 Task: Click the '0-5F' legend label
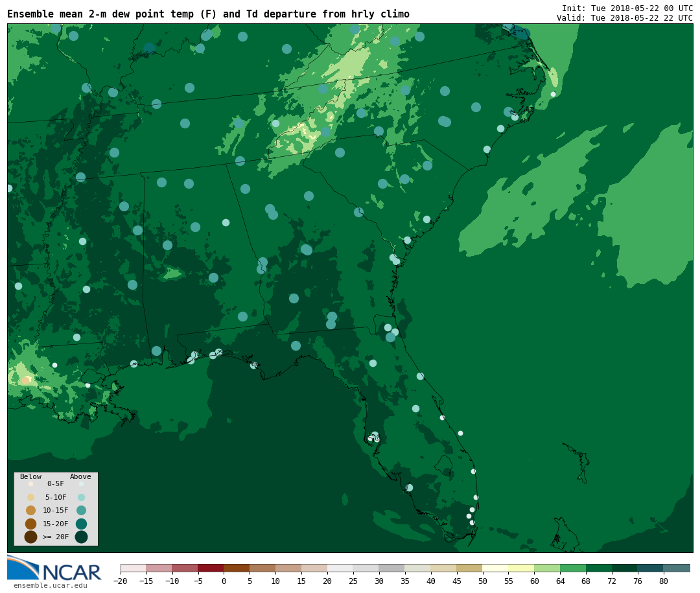tap(56, 483)
